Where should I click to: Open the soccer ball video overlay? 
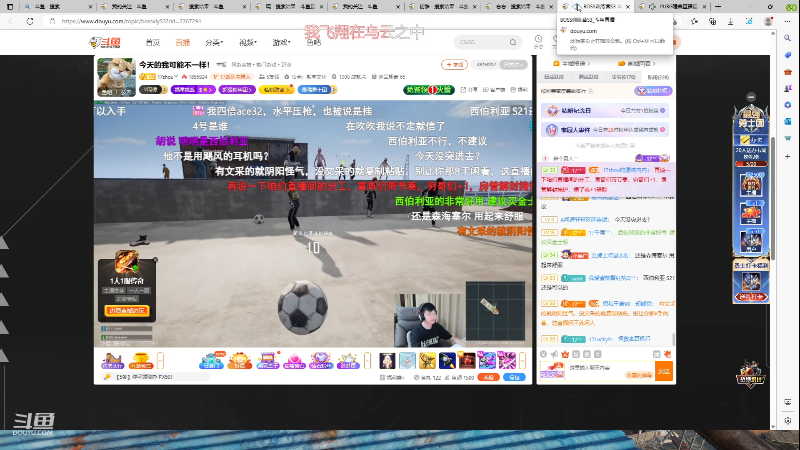tap(303, 307)
